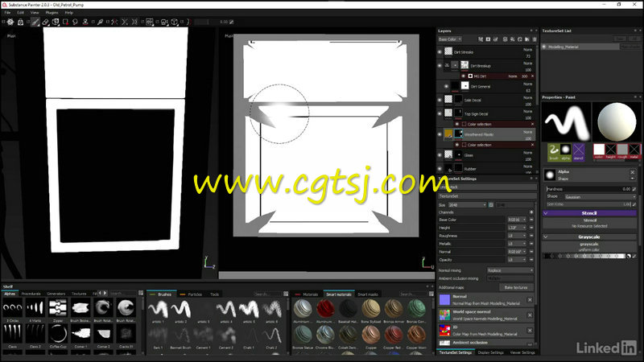Toggle visibility of the MG Dirt effect
The width and height of the screenshot is (644, 362).
464,76
